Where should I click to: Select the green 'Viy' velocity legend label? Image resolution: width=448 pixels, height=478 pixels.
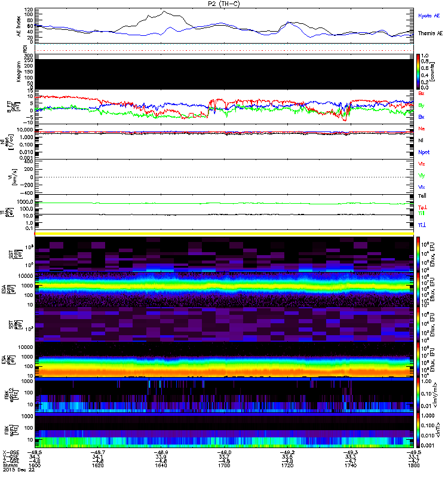point(421,176)
